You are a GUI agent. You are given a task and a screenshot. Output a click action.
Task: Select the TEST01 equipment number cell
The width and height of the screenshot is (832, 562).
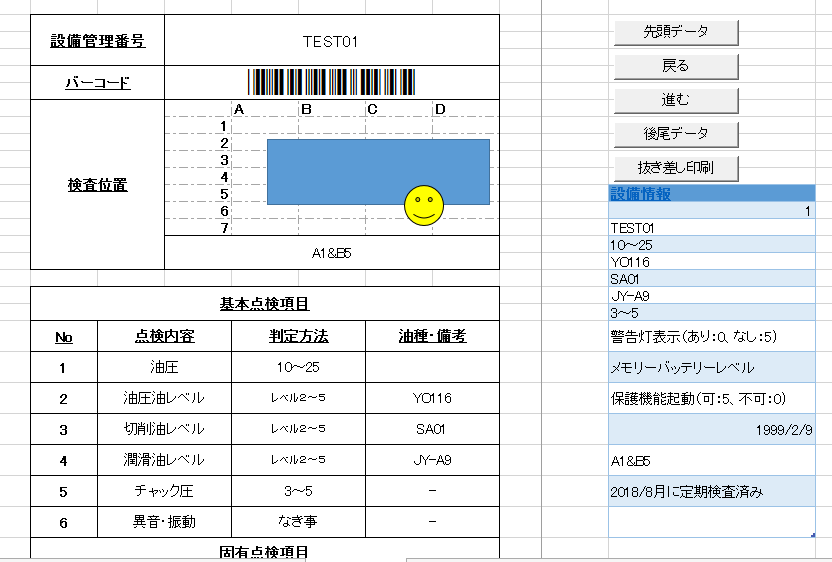tap(331, 41)
